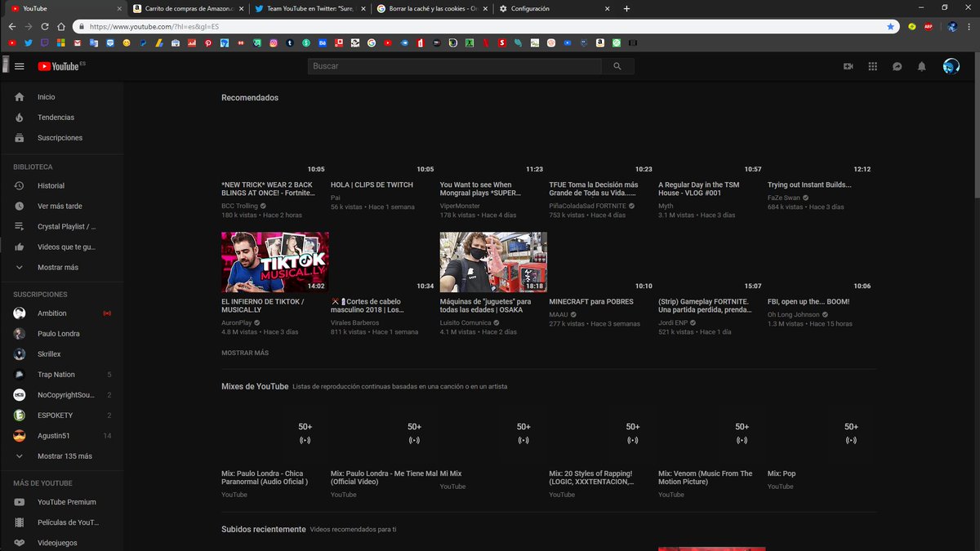This screenshot has height=551, width=980.
Task: Click the AdBlock Plus extension icon
Action: (929, 26)
